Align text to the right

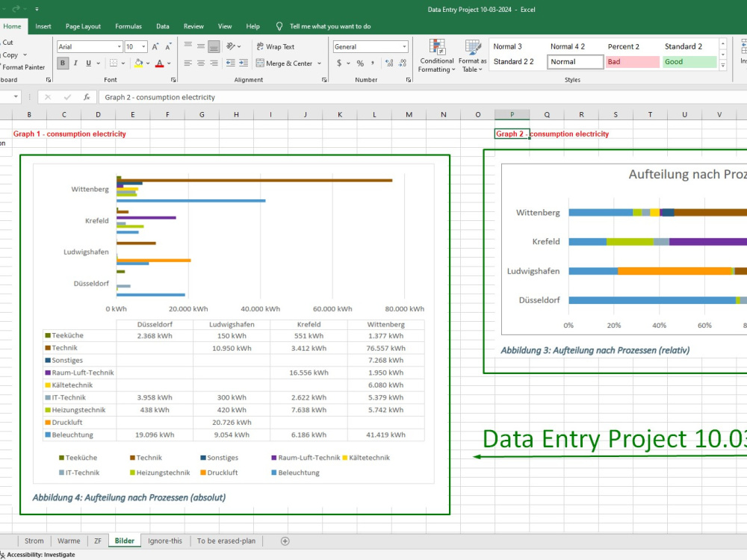pos(214,63)
